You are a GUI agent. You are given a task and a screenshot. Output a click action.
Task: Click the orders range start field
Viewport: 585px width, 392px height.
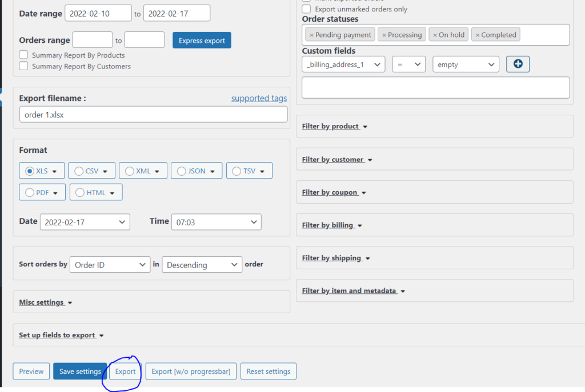point(93,40)
